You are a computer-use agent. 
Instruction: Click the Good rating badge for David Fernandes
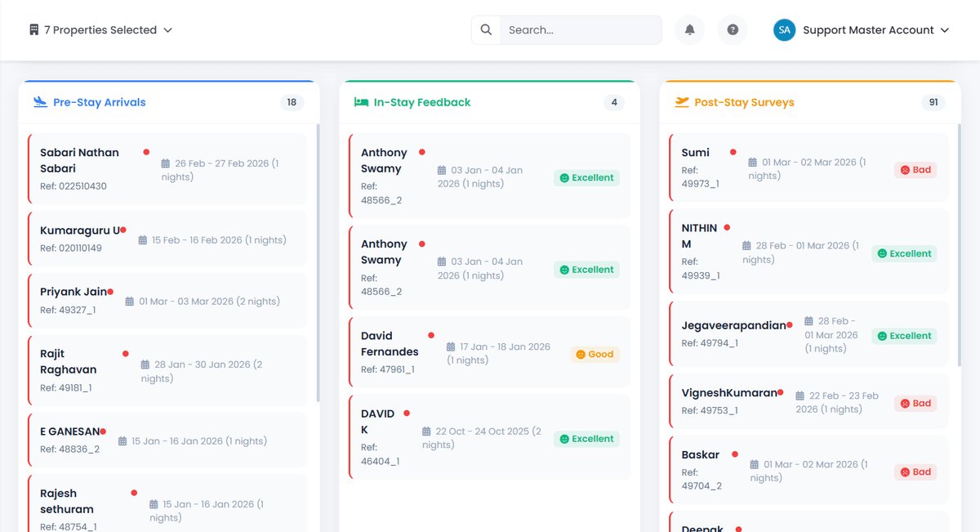[x=595, y=354]
